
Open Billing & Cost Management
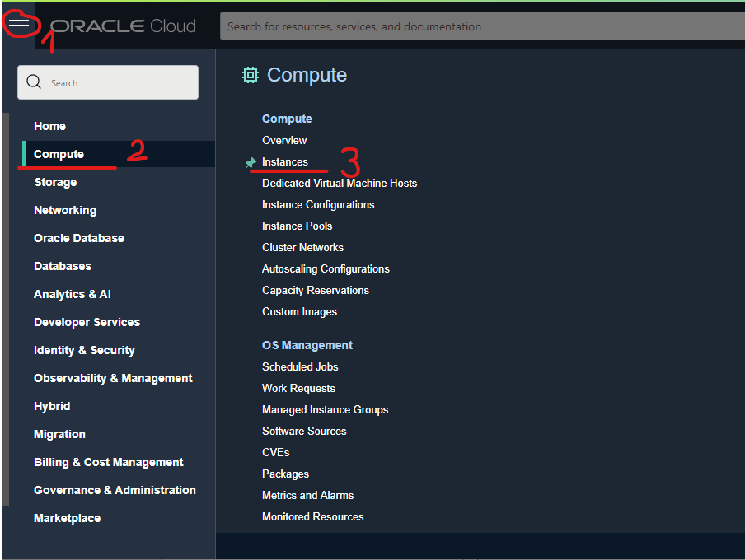point(108,463)
